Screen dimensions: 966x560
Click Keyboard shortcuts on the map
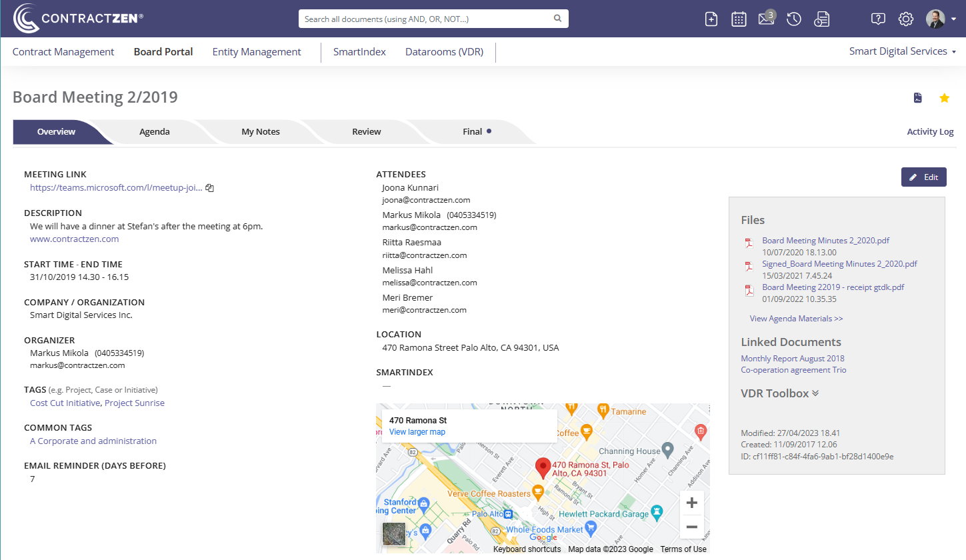[x=527, y=549]
